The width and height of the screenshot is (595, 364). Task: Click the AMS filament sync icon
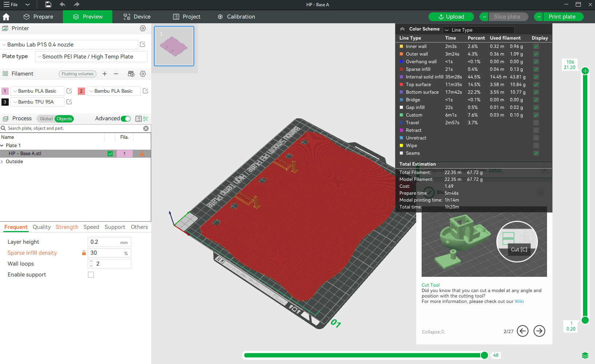pyautogui.click(x=131, y=74)
